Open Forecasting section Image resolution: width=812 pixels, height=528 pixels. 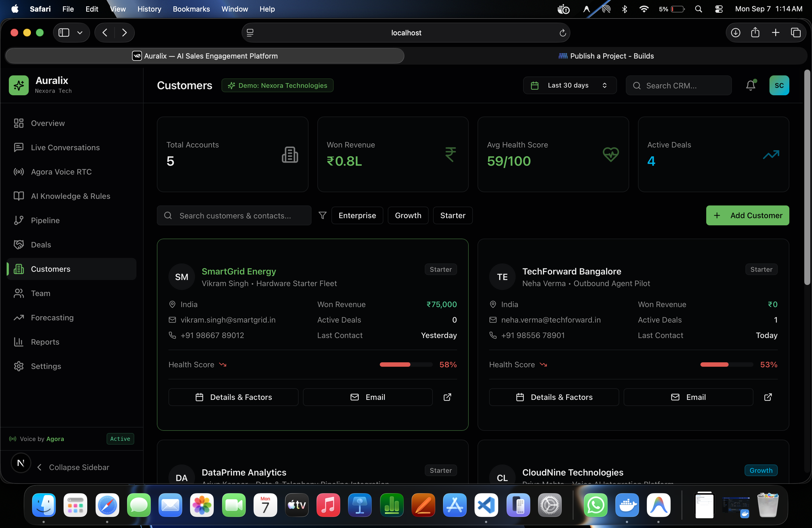71,318
